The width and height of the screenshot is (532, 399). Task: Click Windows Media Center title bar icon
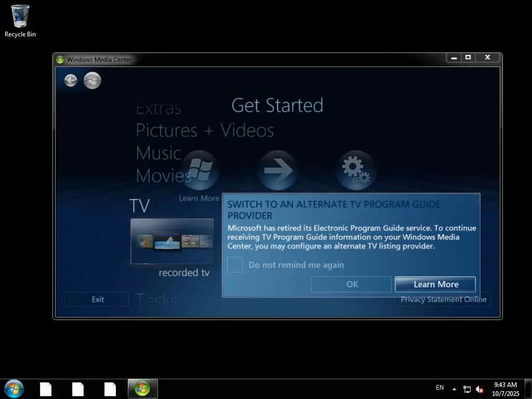pyautogui.click(x=60, y=60)
